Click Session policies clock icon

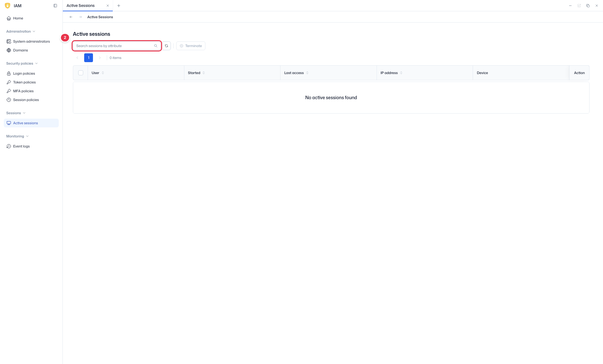point(9,100)
